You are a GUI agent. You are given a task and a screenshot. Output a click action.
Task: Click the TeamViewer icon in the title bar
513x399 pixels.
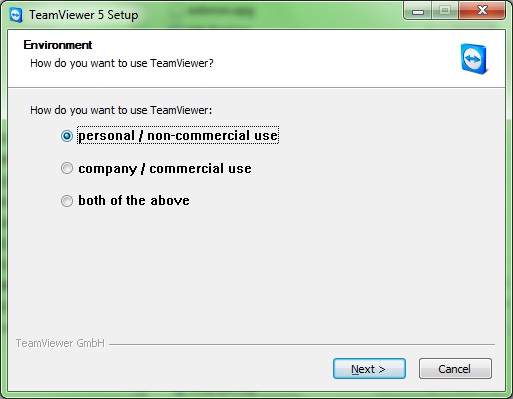pos(16,15)
